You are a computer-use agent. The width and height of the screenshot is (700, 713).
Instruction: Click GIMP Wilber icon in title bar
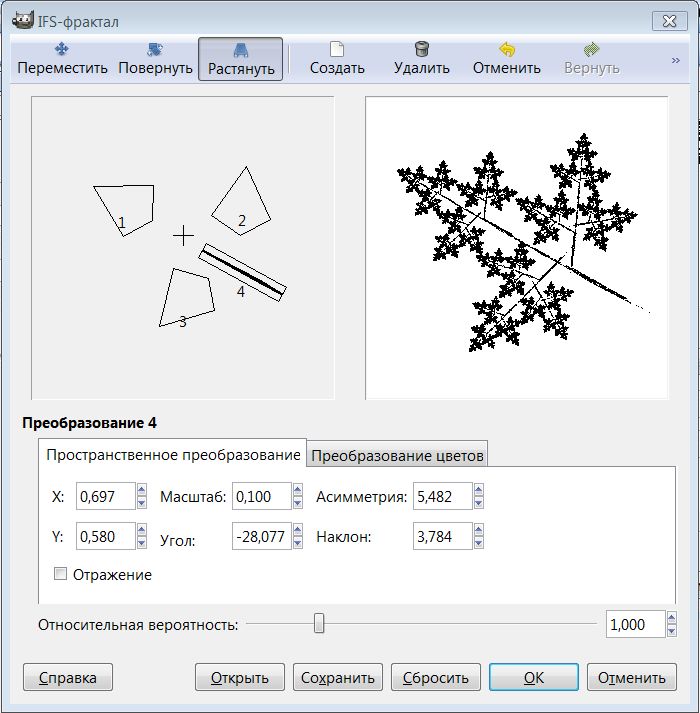[23, 20]
